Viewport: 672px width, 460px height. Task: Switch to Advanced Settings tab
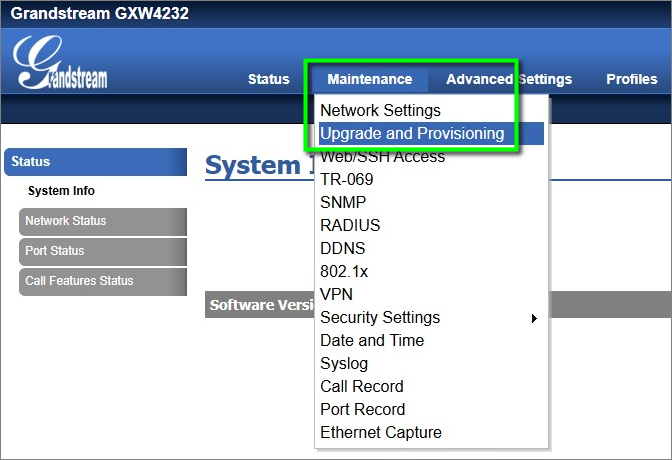[x=509, y=80]
